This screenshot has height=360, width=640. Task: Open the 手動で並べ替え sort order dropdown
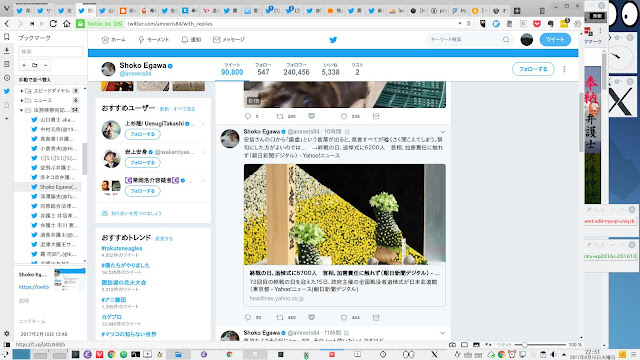tap(35, 80)
